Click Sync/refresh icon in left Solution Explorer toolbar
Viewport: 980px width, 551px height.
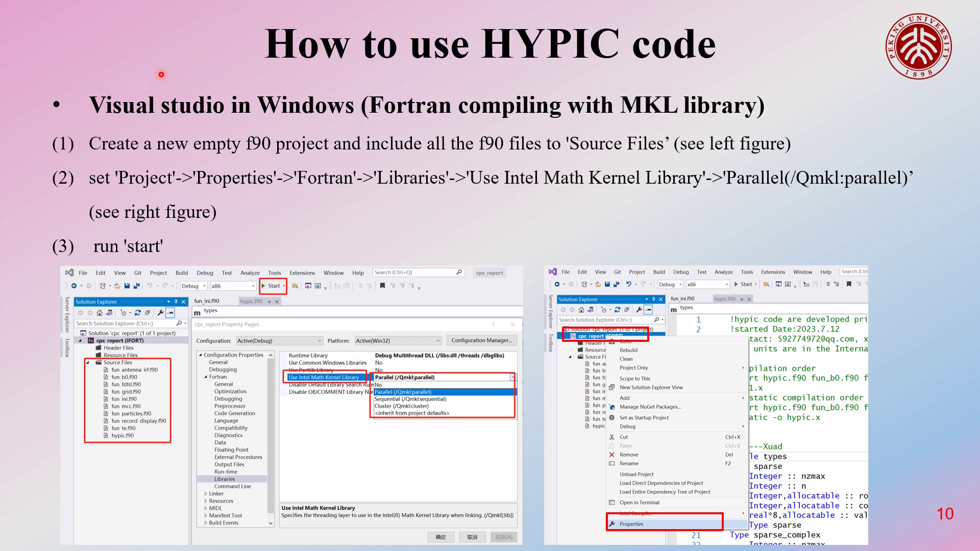138,313
